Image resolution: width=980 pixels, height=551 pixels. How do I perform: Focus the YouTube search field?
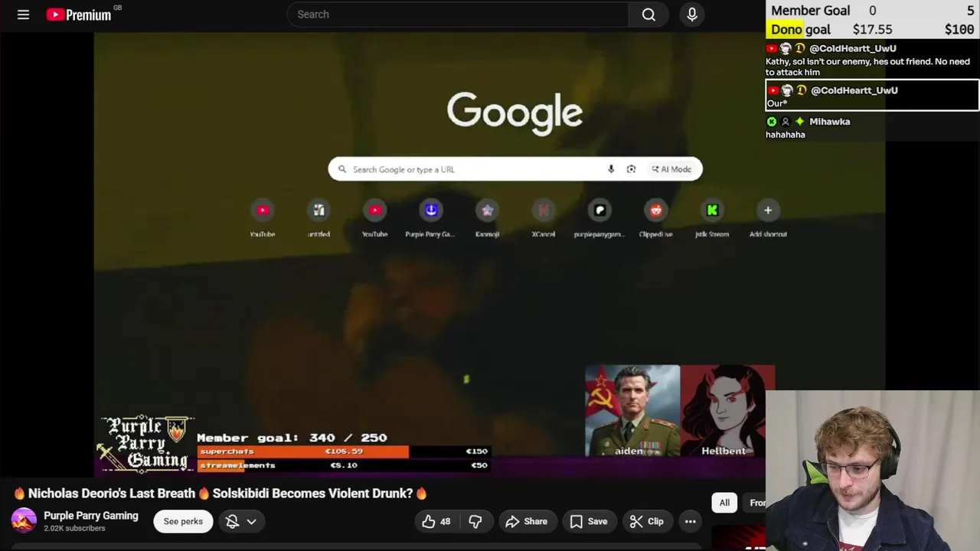point(458,15)
